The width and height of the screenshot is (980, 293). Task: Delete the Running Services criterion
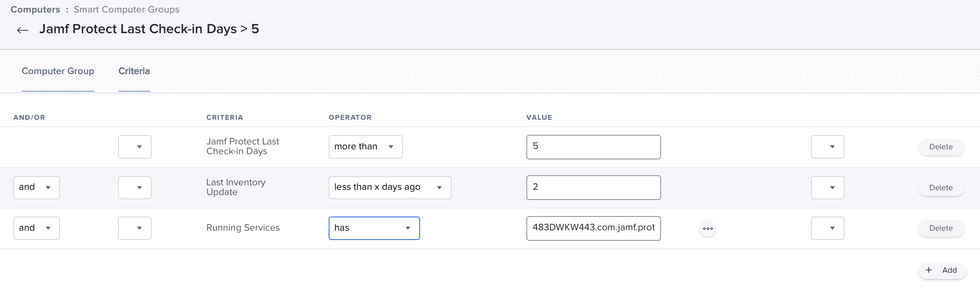[x=941, y=228]
